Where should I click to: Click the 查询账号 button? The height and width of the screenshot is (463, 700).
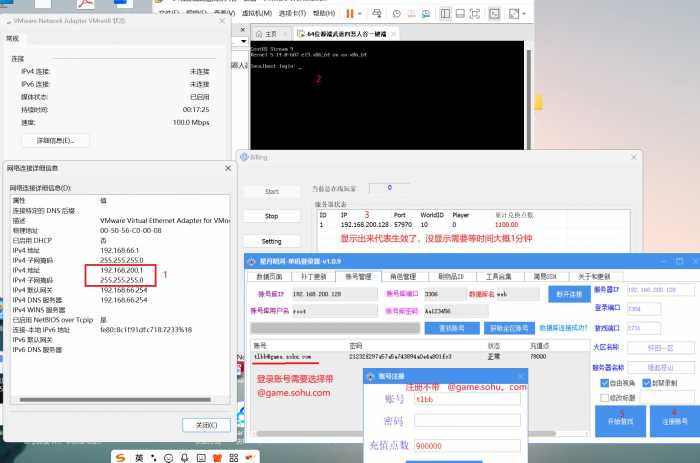click(452, 328)
